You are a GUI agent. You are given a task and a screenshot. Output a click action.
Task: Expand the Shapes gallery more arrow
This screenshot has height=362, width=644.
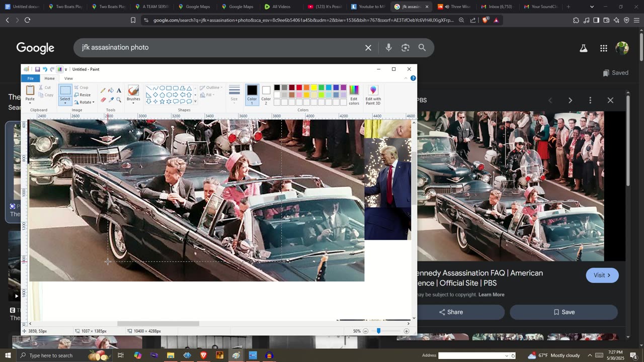click(x=195, y=102)
